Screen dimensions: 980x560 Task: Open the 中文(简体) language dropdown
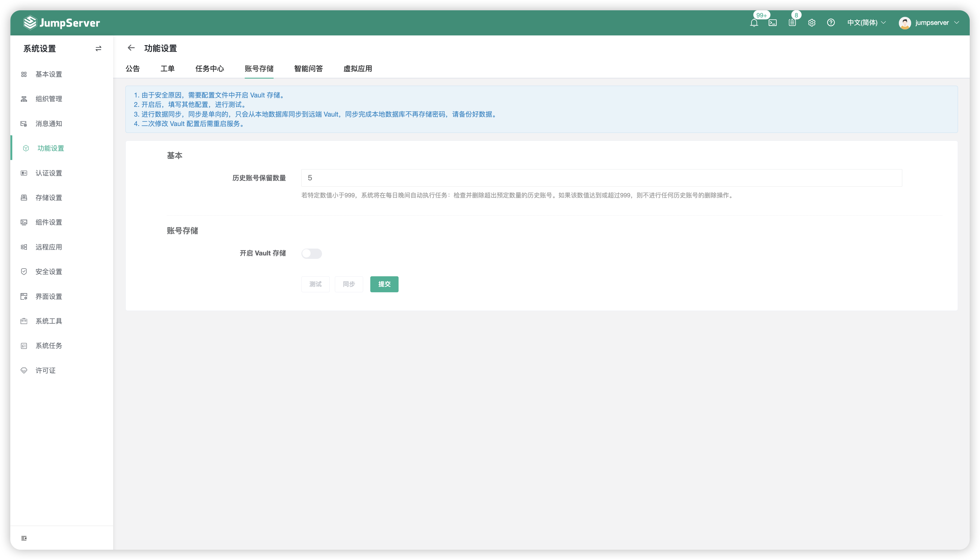click(x=867, y=23)
